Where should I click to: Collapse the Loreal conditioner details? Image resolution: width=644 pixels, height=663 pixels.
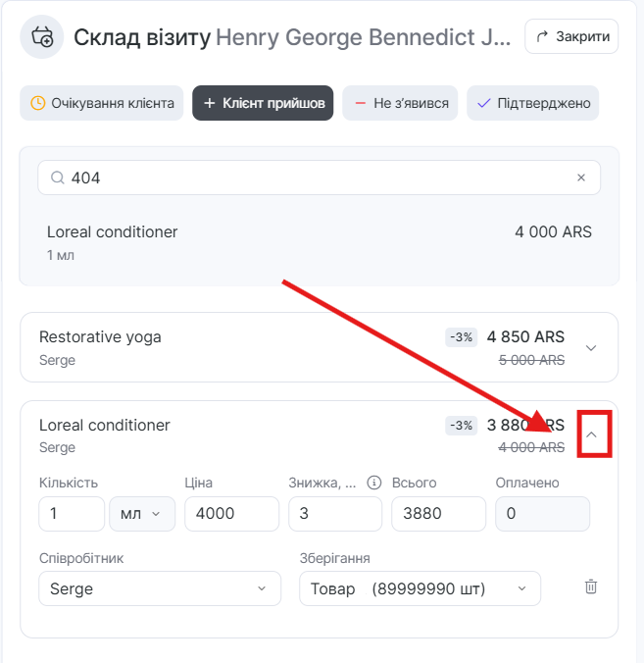coord(591,434)
